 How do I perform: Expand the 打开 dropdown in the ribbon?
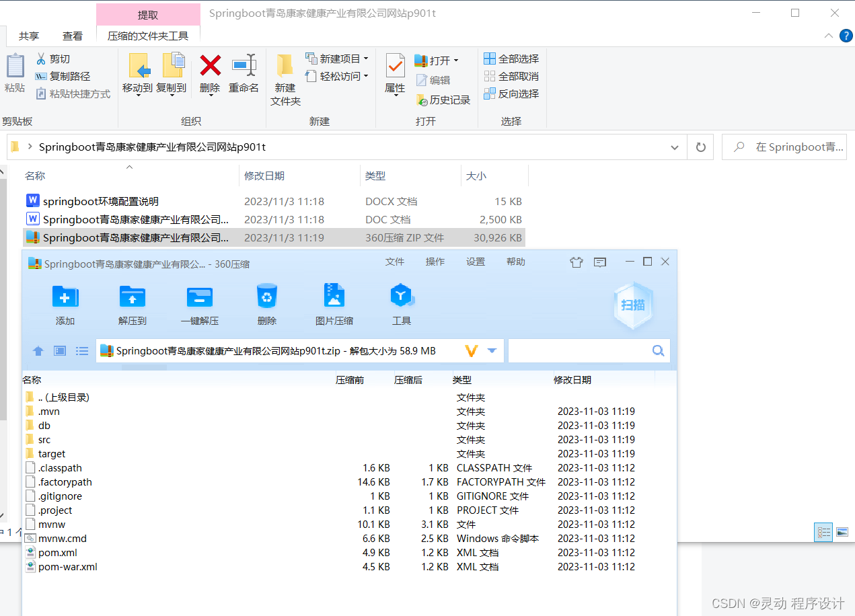[x=455, y=61]
